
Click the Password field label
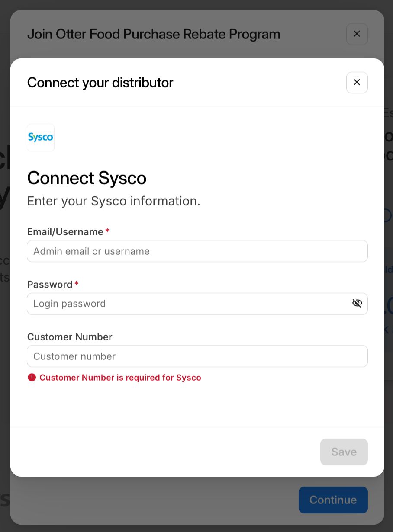(49, 285)
